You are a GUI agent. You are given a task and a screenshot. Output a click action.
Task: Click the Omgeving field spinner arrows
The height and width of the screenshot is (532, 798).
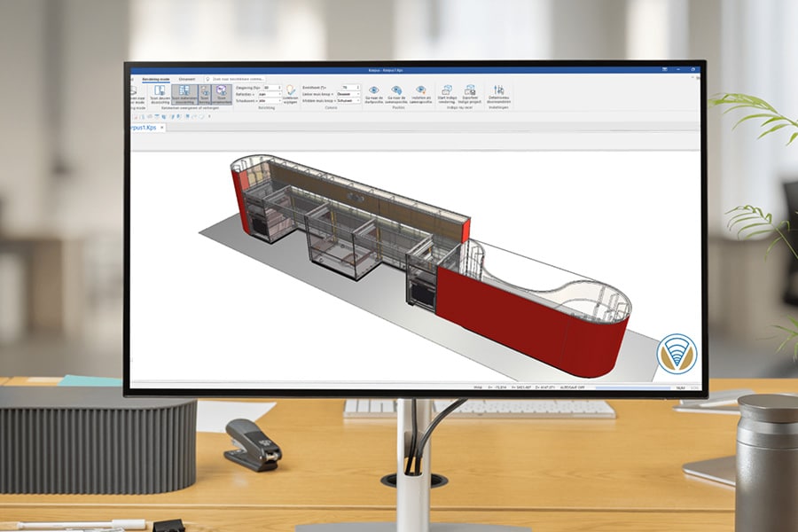(279, 88)
